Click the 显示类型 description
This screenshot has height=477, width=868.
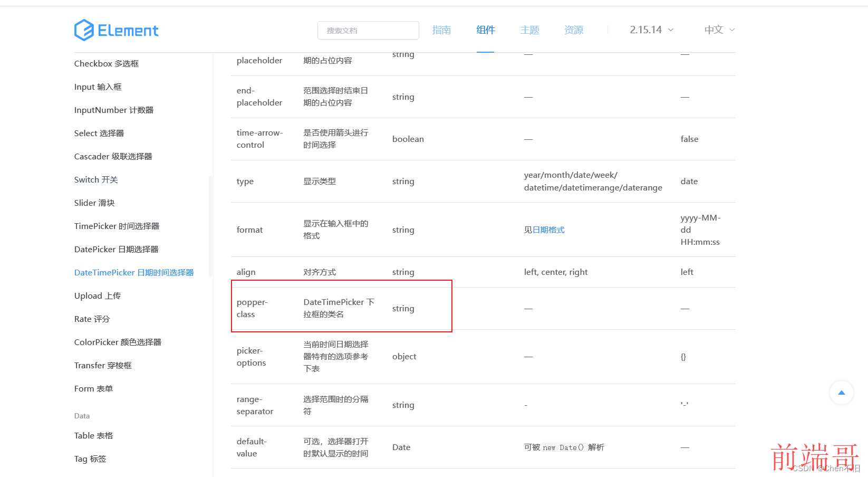pos(320,181)
